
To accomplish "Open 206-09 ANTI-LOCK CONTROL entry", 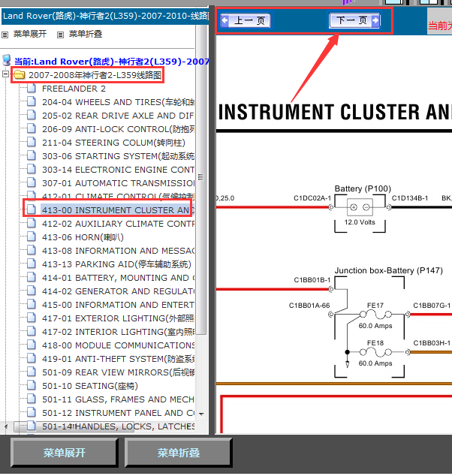I will (118, 129).
